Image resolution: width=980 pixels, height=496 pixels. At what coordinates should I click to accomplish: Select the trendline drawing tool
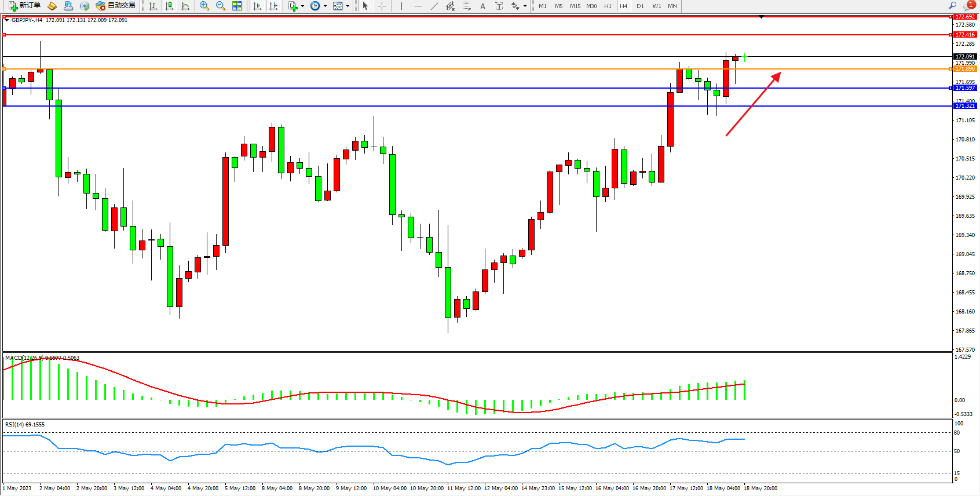434,6
